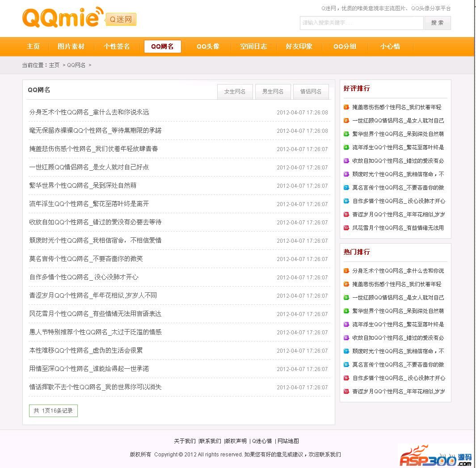
Task: Click Q迷心情 footer link
Action: pyautogui.click(x=262, y=441)
